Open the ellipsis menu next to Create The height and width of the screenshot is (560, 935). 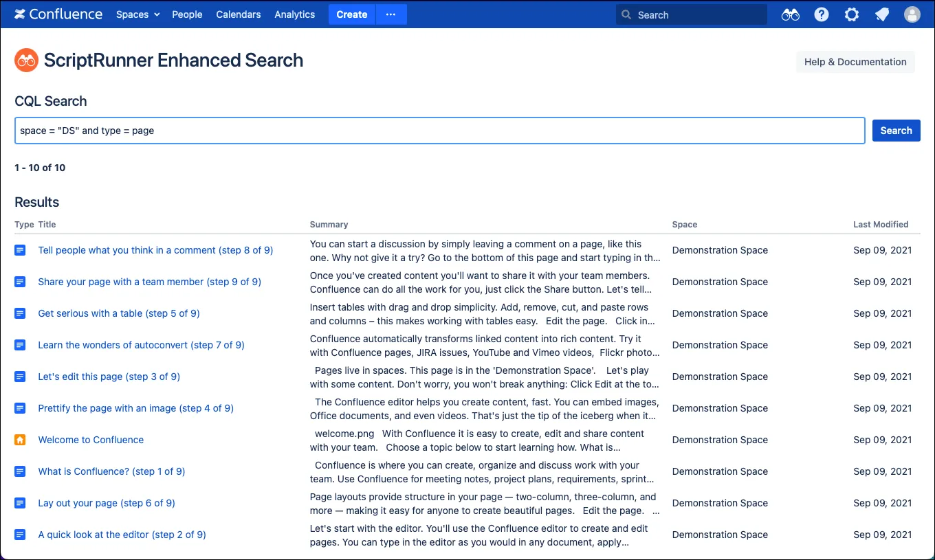click(x=390, y=14)
